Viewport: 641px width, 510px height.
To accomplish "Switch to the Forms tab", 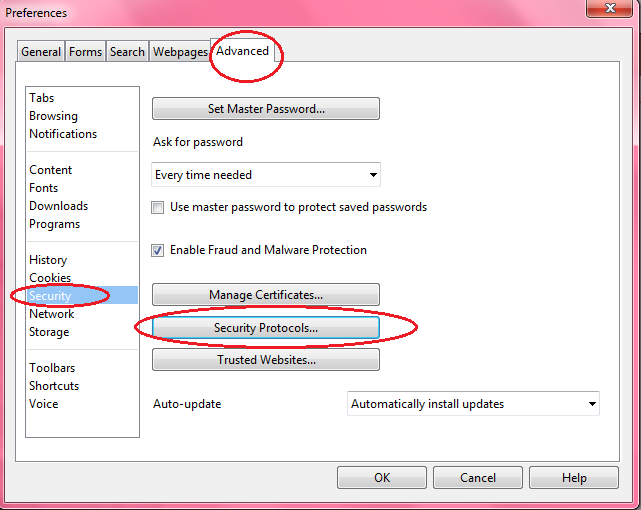I will coord(85,52).
